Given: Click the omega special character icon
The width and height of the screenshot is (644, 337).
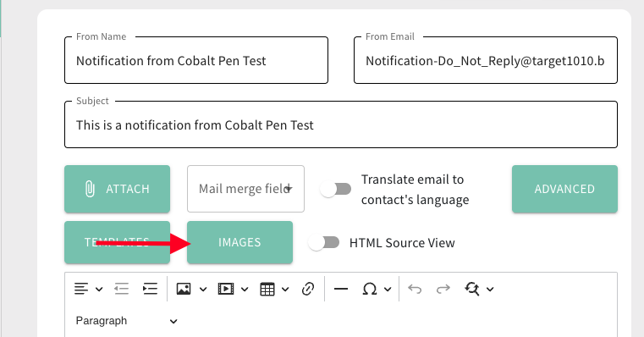Looking at the screenshot, I should tap(370, 289).
